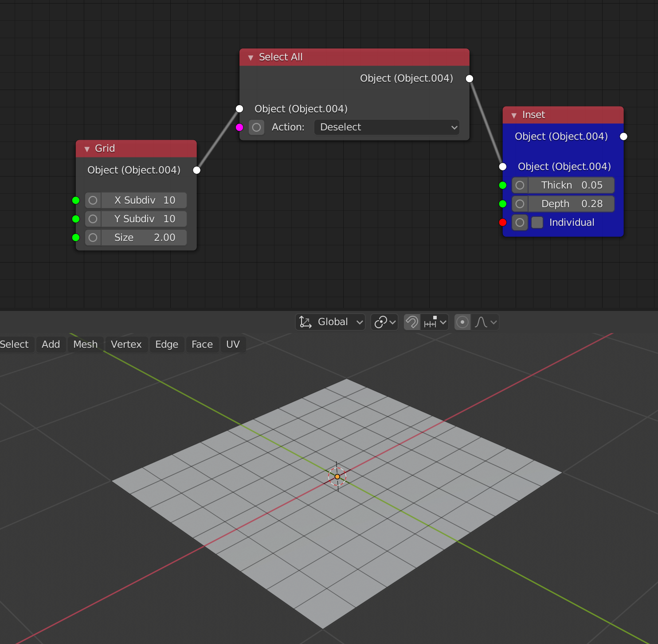
Task: Open the Face menu
Action: (202, 345)
